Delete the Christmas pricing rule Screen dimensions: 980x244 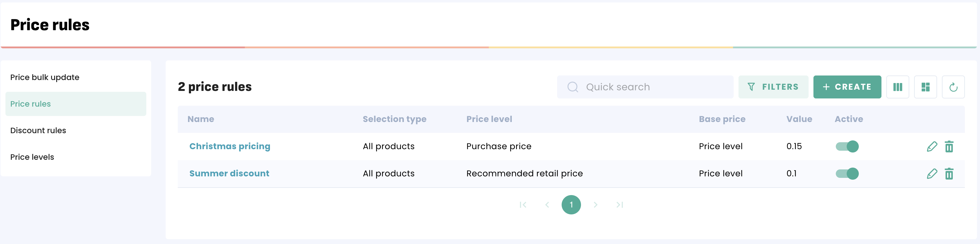949,146
